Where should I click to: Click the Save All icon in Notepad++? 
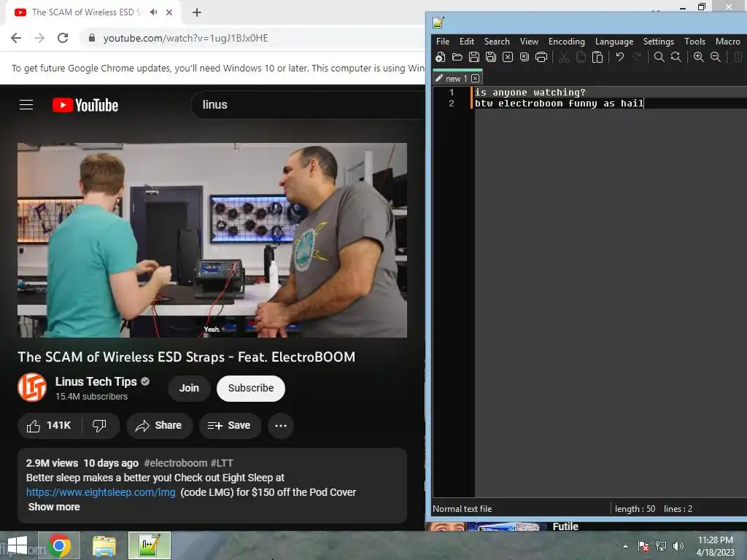[x=491, y=57]
